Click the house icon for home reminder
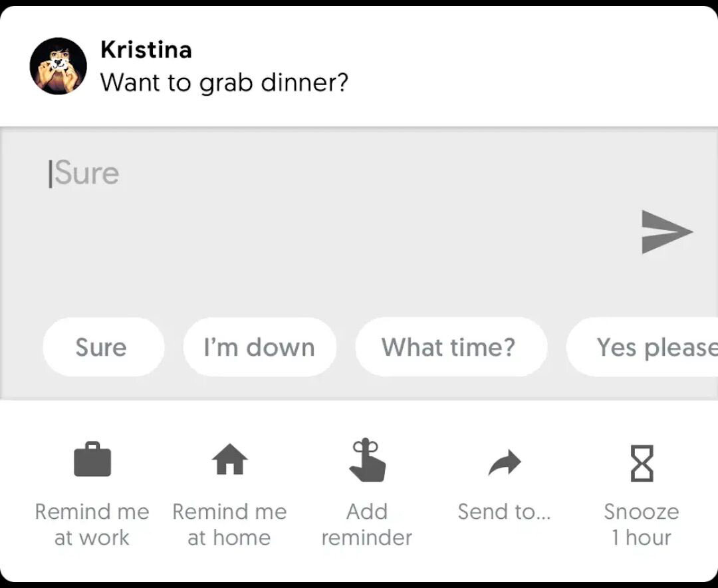718x588 pixels. click(229, 460)
